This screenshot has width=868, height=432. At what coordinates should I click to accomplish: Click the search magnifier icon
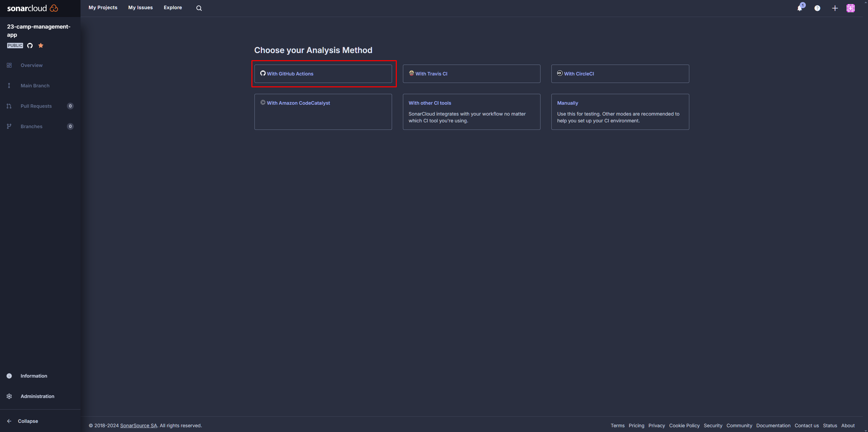click(x=199, y=8)
